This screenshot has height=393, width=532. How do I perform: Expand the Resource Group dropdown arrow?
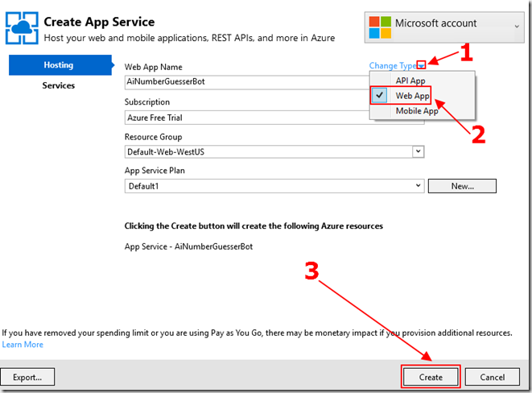pyautogui.click(x=418, y=151)
